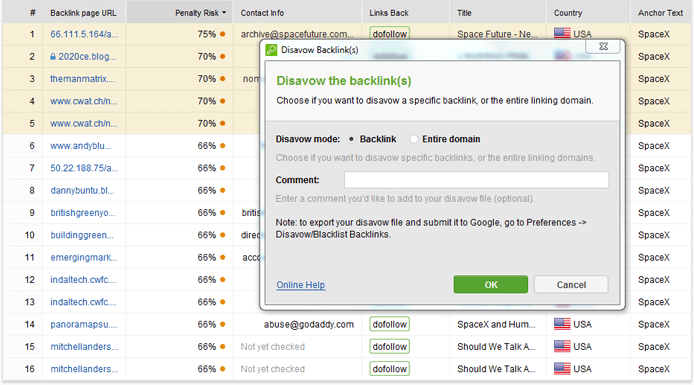Open backlink 50.22.188.75/a...
The height and width of the screenshot is (385, 694).
pos(84,168)
